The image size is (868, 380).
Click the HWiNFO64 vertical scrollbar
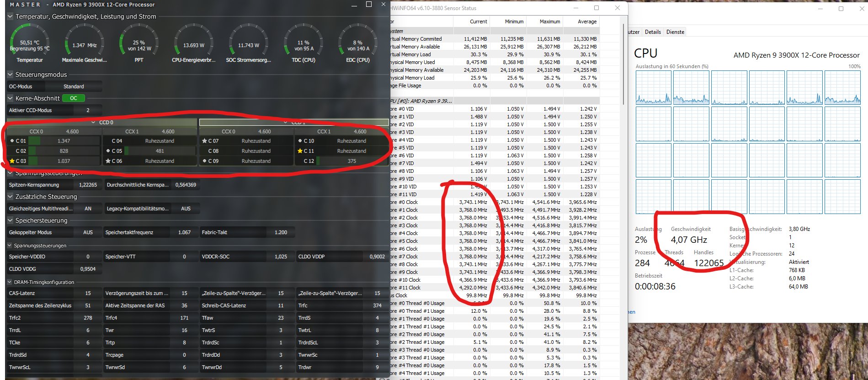623,64
